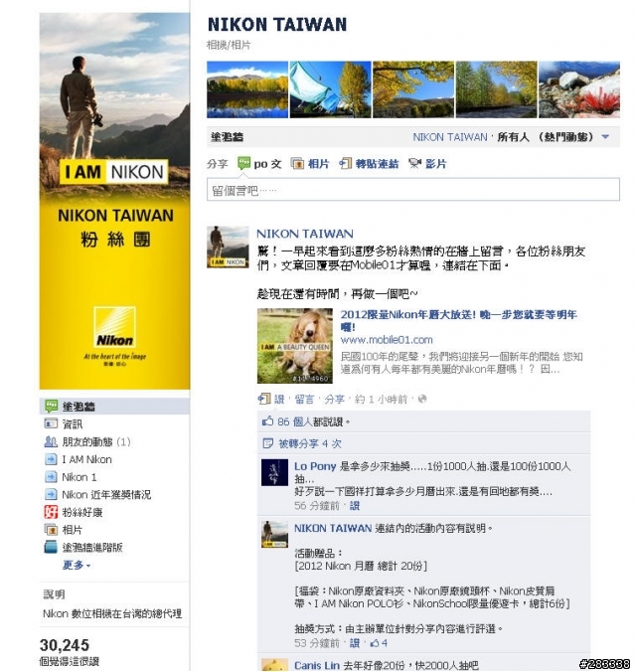This screenshot has height=672, width=636.
Task: Click the 留言 link under the post
Action: [x=304, y=399]
